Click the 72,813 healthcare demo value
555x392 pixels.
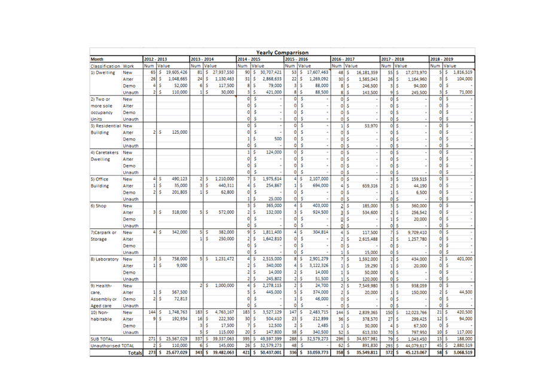[181, 299]
